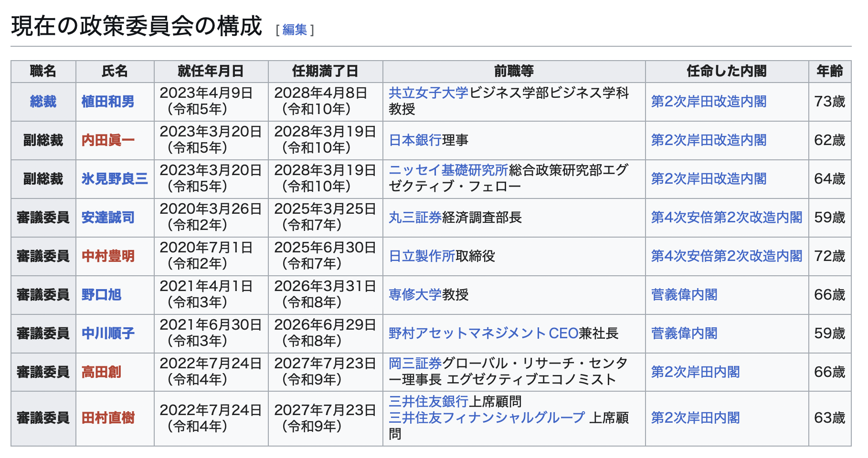Image resolution: width=868 pixels, height=458 pixels.
Task: Click 副総裁 title in 氷見野良三 row
Action: click(x=43, y=179)
